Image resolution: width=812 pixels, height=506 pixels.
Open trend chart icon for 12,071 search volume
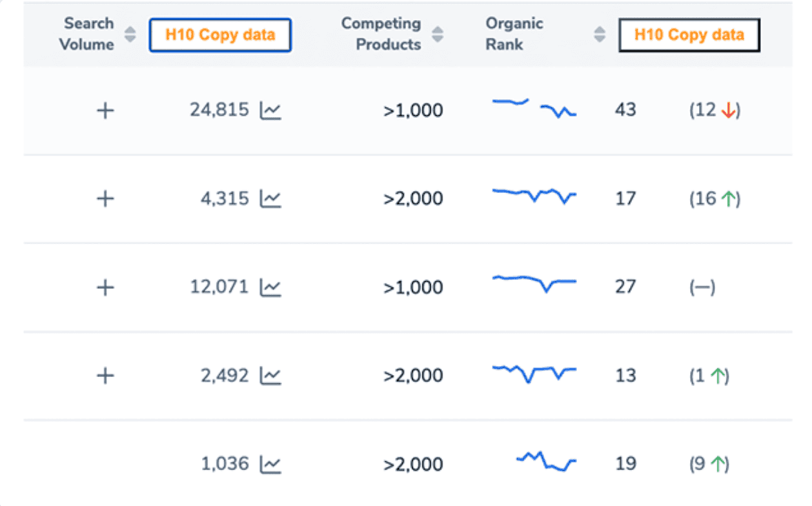pyautogui.click(x=270, y=287)
